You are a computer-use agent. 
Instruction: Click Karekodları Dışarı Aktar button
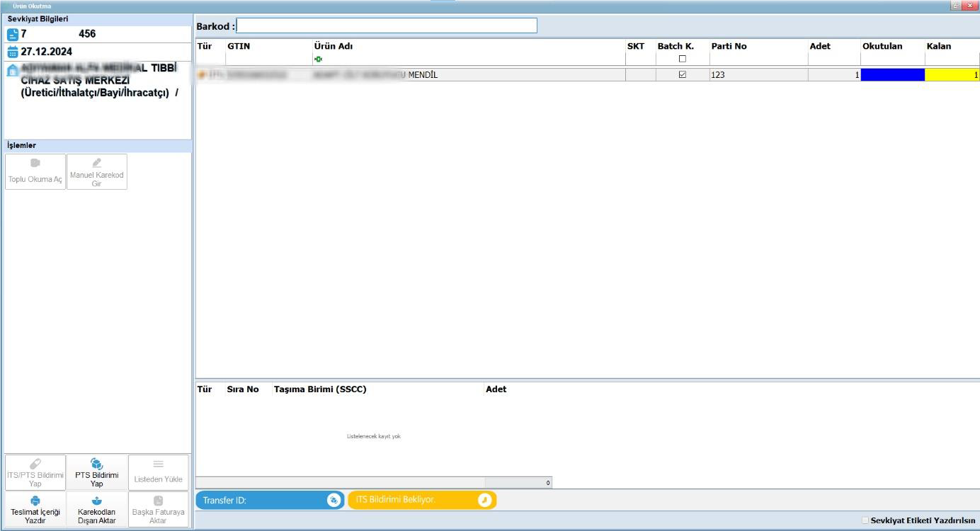97,509
